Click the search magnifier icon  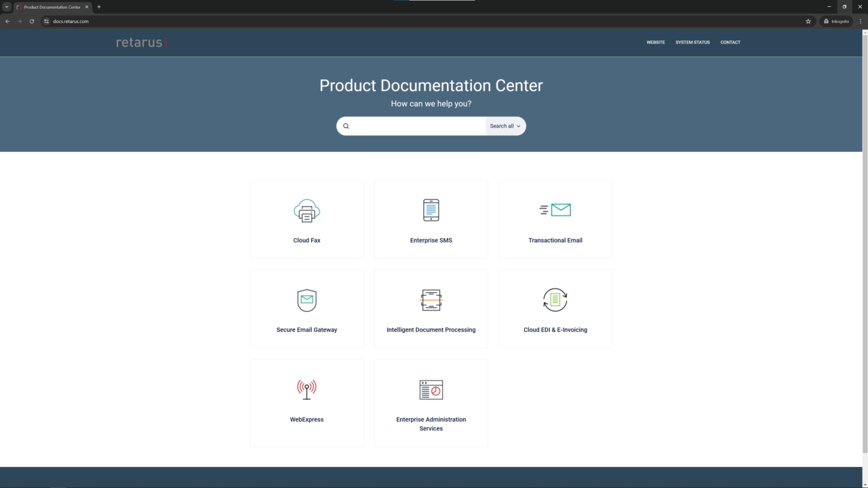(x=346, y=126)
